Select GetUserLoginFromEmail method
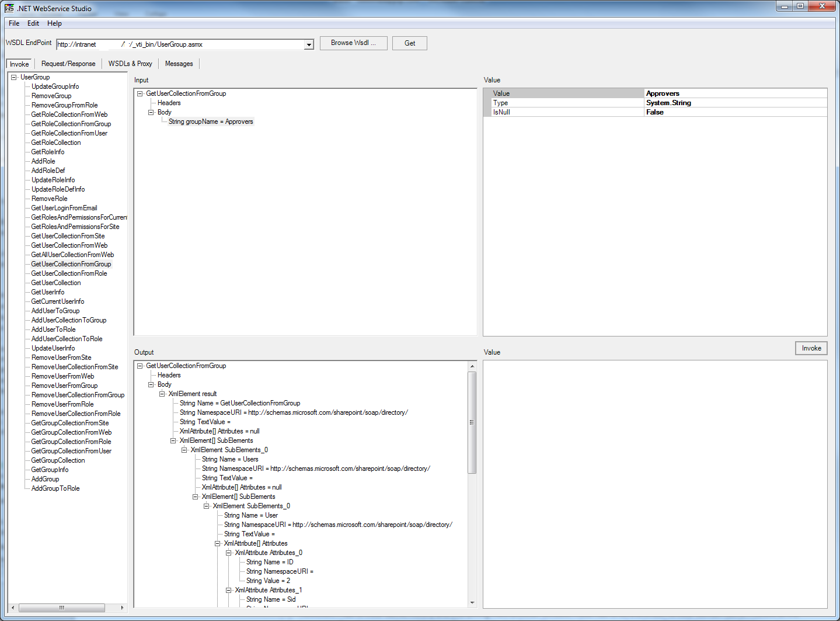This screenshot has height=621, width=840. tap(64, 208)
